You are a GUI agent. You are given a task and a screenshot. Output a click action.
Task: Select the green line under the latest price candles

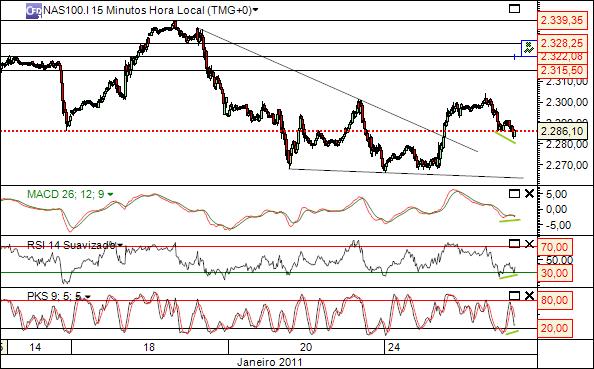505,137
